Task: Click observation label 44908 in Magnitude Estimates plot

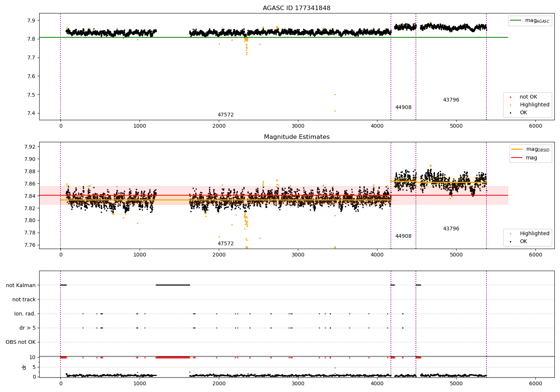Action: pos(403,236)
